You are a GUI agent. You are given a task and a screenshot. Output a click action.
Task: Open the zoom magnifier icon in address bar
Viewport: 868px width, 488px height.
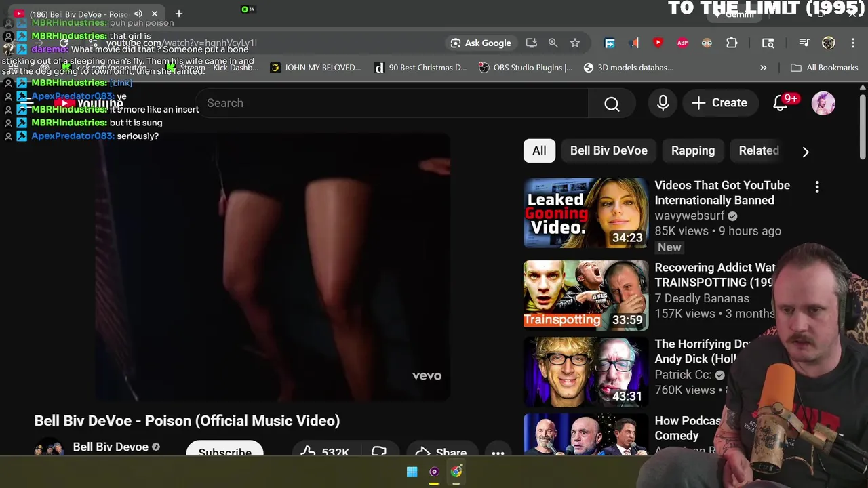coord(553,43)
